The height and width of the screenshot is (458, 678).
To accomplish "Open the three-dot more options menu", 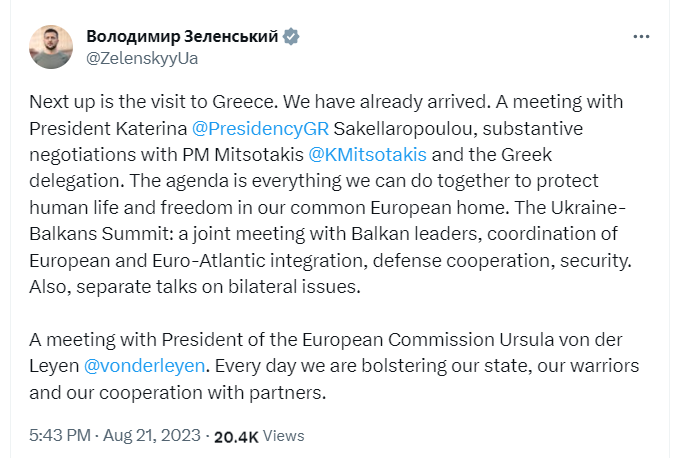I will (641, 37).
